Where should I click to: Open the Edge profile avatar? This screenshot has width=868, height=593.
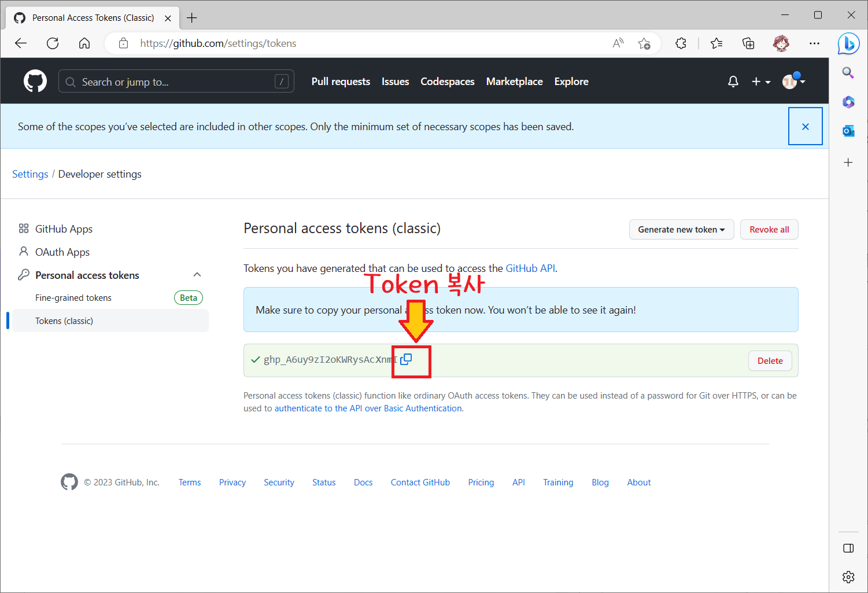pyautogui.click(x=781, y=43)
